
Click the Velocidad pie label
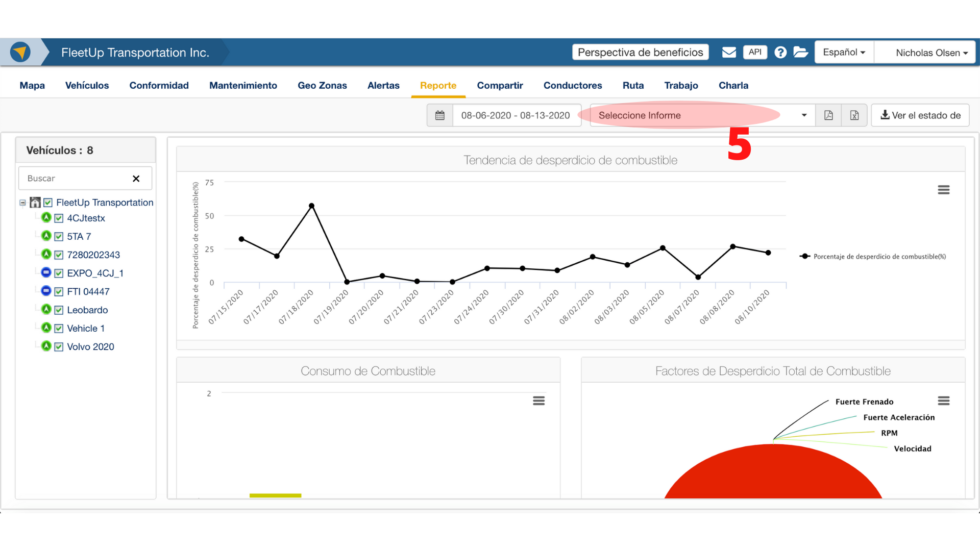(913, 449)
